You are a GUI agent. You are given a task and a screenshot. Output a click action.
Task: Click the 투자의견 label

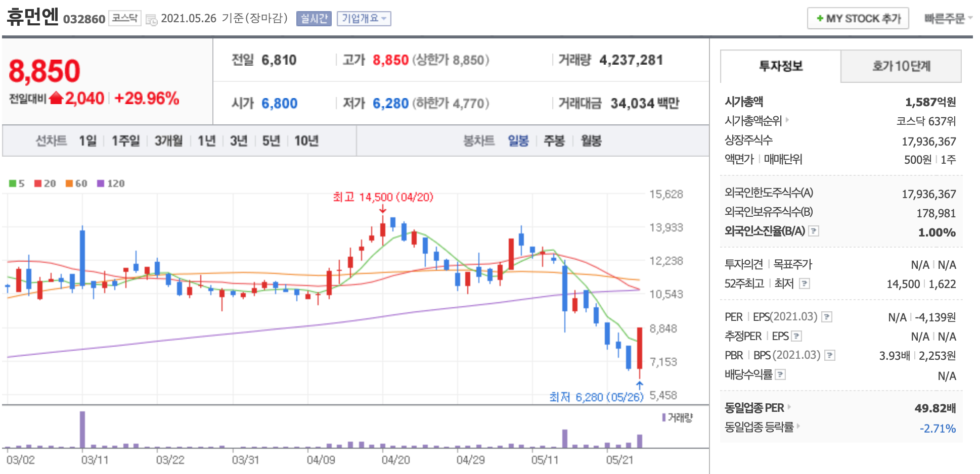point(743,264)
